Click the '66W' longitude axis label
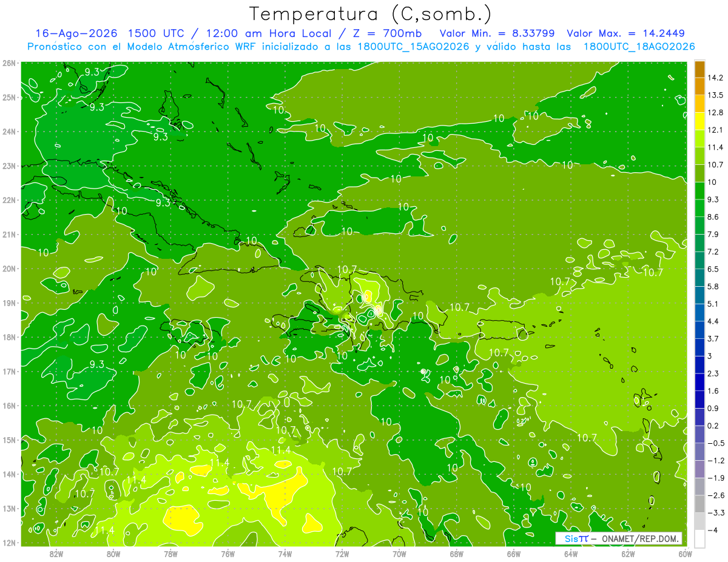The image size is (728, 562). (514, 553)
